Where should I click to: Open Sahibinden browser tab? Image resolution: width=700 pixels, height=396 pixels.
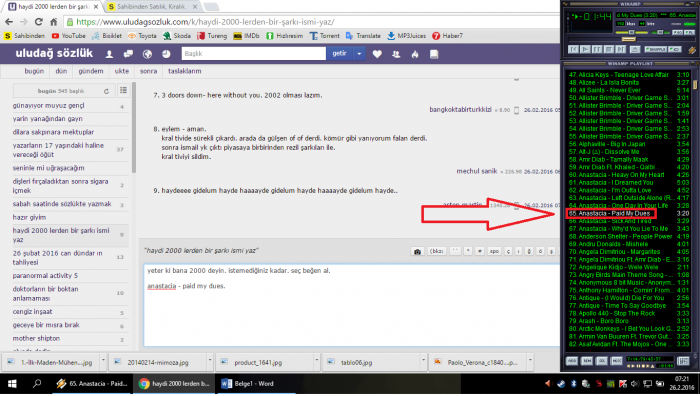(151, 7)
